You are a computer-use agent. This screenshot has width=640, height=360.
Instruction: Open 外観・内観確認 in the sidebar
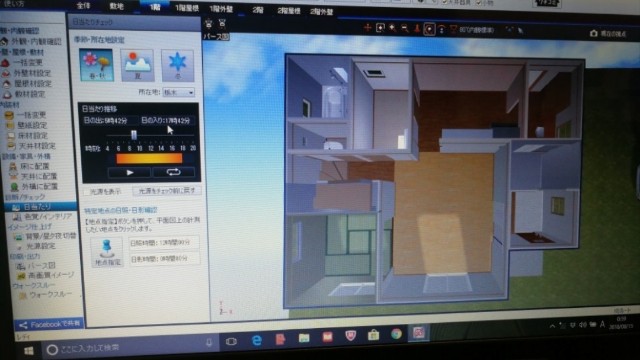[31, 41]
